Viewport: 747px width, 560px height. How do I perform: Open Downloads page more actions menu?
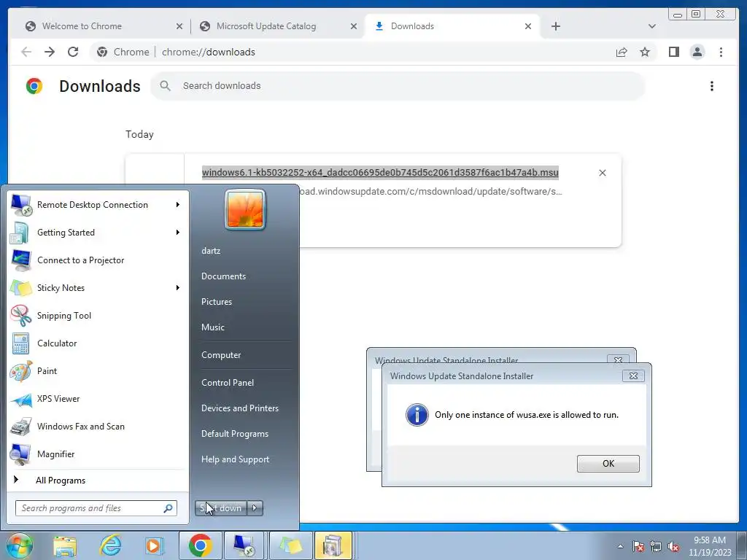tap(712, 86)
